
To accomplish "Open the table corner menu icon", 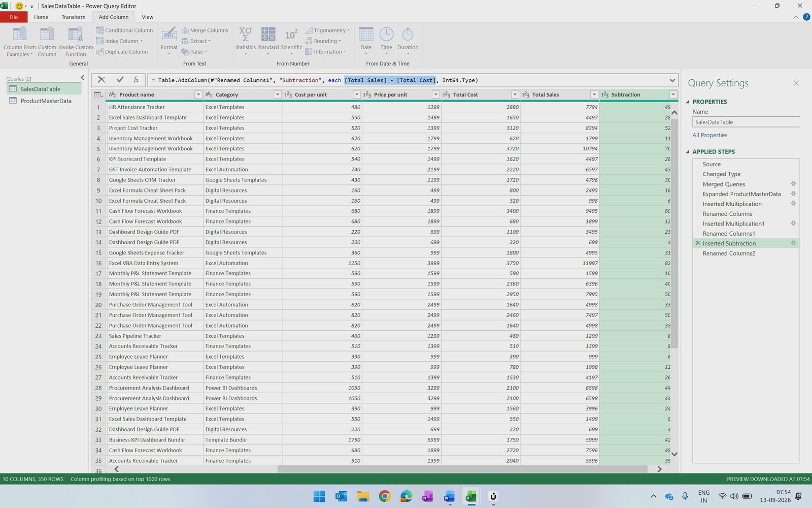I will (98, 94).
